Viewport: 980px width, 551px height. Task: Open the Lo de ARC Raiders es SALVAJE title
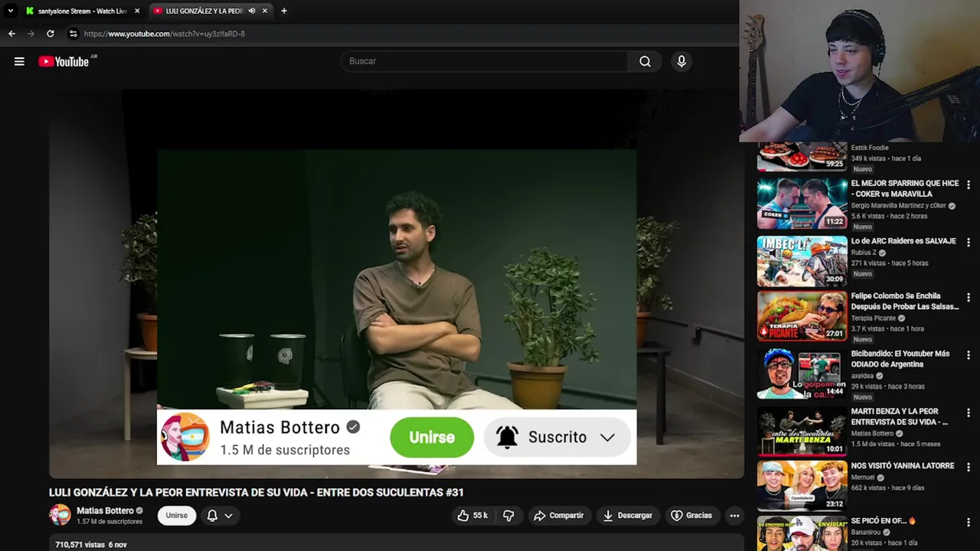pyautogui.click(x=903, y=241)
